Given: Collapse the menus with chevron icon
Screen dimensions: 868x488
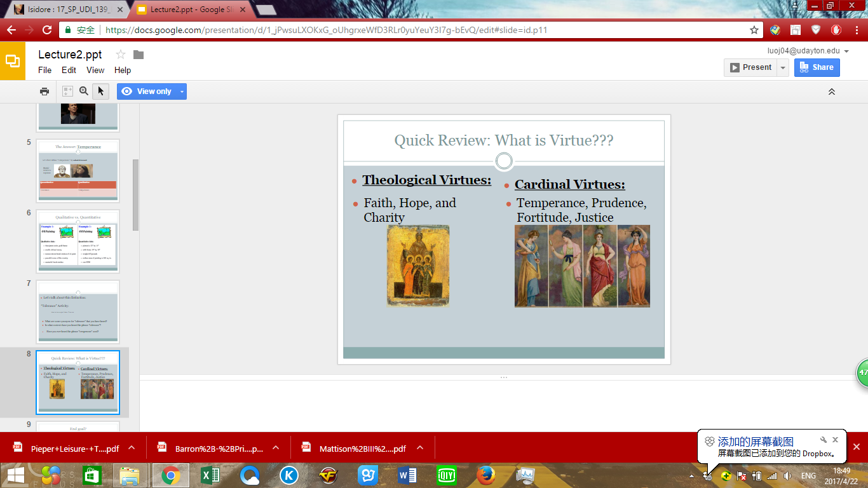Looking at the screenshot, I should [x=831, y=91].
